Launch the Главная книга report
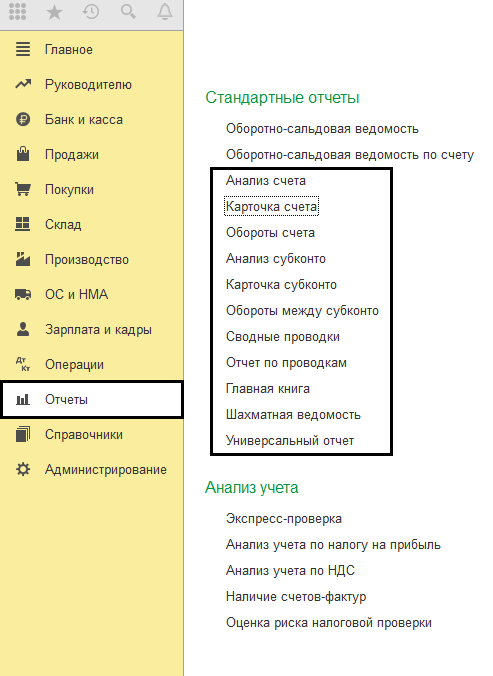Screen dimensions: 493x676 click(x=268, y=388)
